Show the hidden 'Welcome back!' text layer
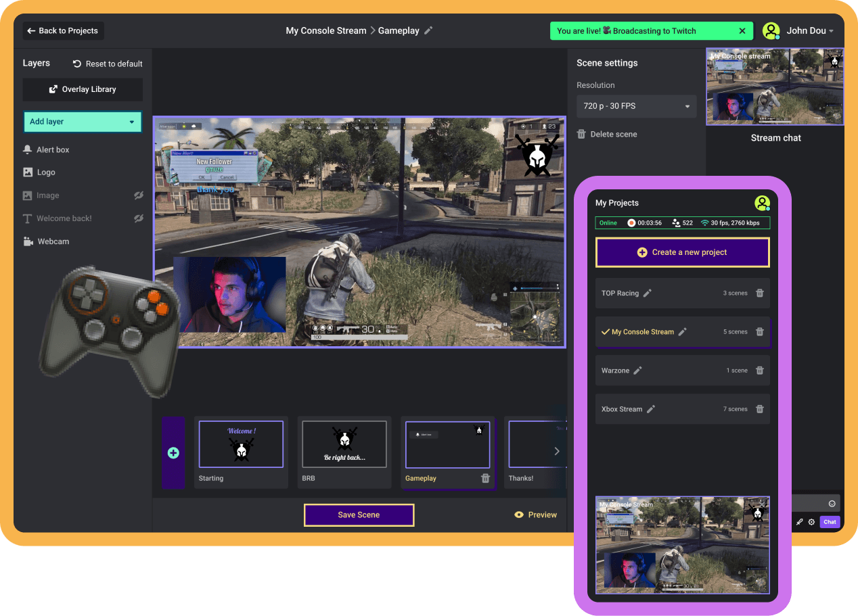The image size is (858, 616). (139, 218)
